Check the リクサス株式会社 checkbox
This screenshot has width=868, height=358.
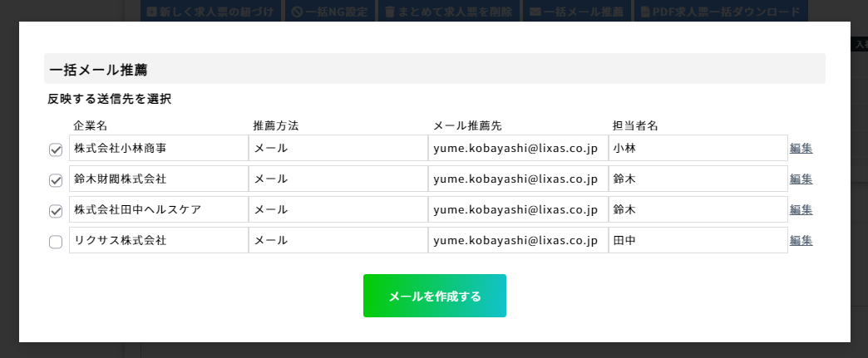pyautogui.click(x=56, y=242)
